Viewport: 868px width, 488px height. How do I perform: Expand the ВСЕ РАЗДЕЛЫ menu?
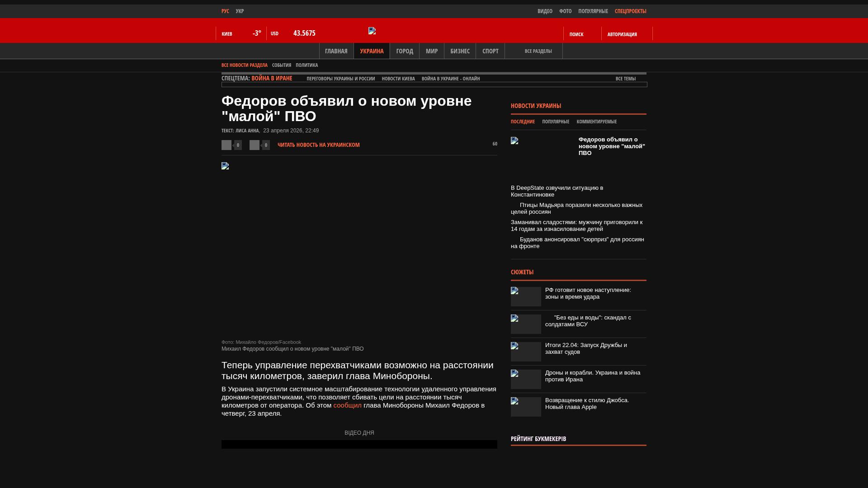538,51
